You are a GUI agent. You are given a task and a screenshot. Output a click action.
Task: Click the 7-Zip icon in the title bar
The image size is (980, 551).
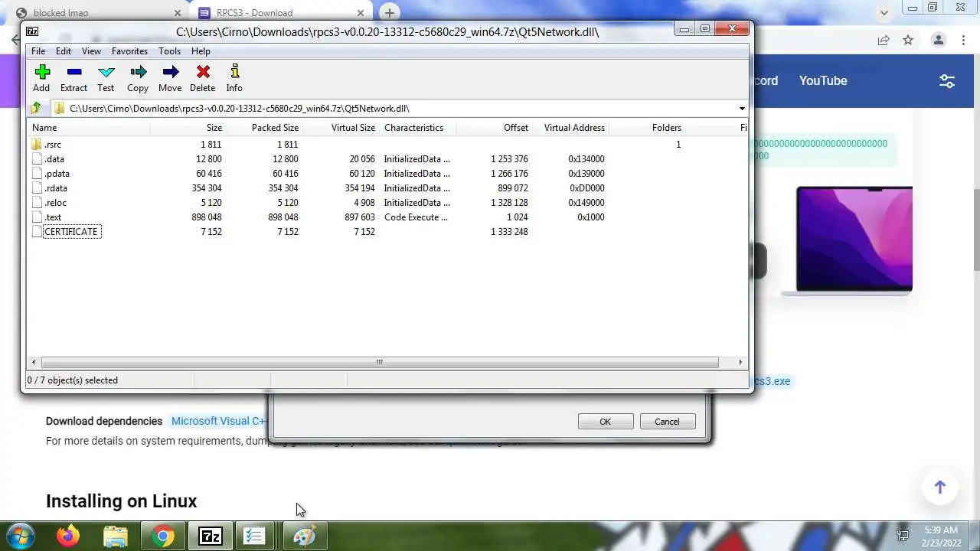(x=32, y=31)
